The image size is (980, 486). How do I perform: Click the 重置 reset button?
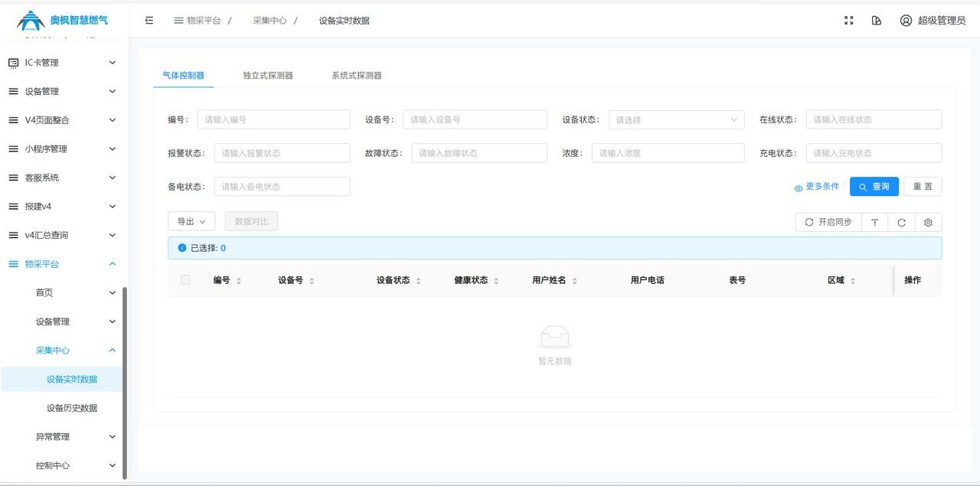click(x=923, y=187)
